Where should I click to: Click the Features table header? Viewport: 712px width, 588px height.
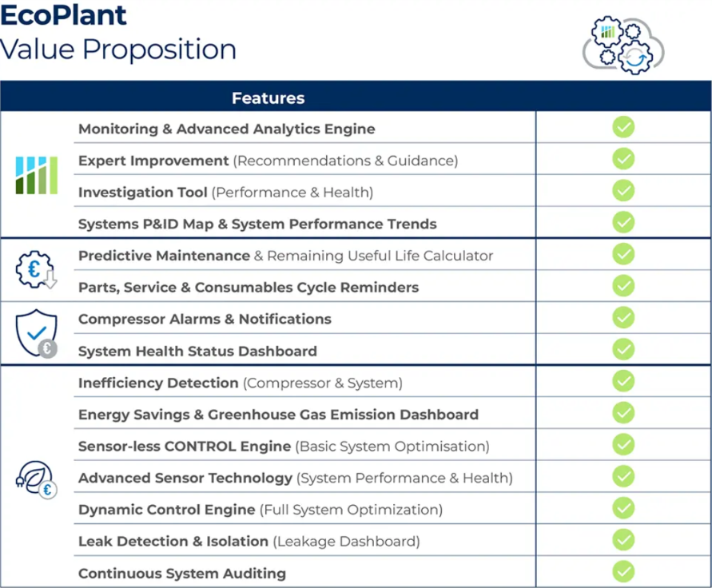pos(268,98)
